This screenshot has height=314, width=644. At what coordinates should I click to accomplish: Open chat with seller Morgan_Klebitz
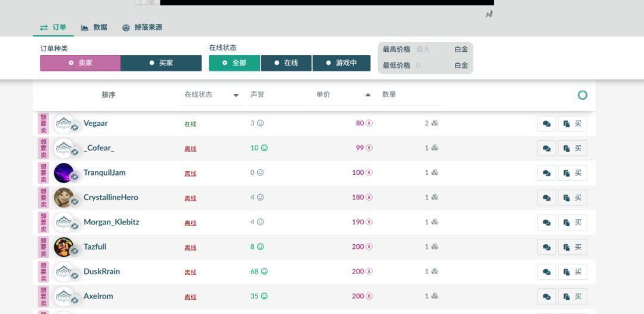(x=546, y=222)
